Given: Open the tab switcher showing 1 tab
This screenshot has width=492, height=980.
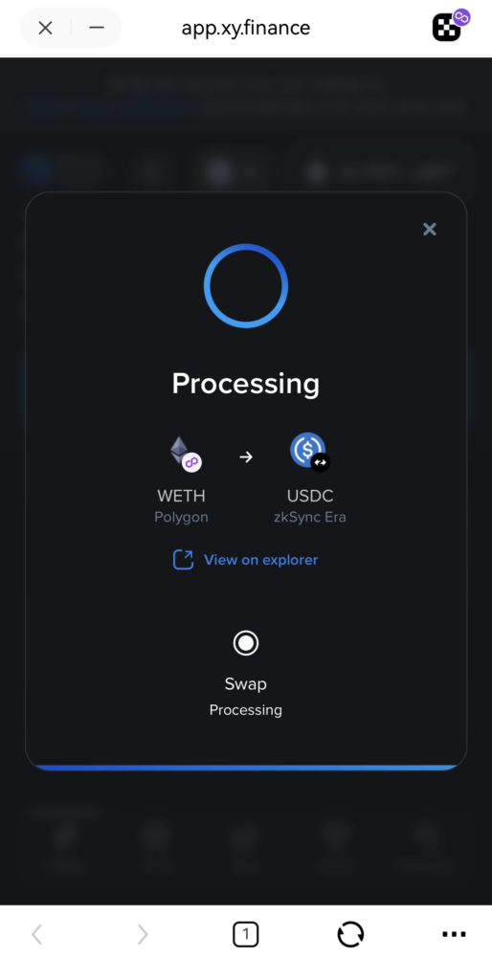Looking at the screenshot, I should click(x=246, y=934).
